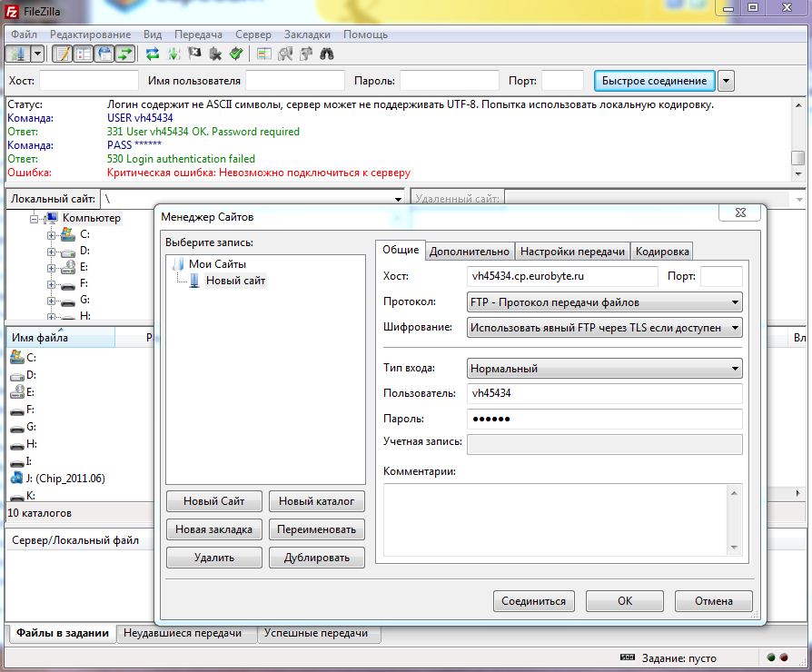Toggle directory comparison toolbar icon
Screen dimensions: 812x672
tap(285, 54)
